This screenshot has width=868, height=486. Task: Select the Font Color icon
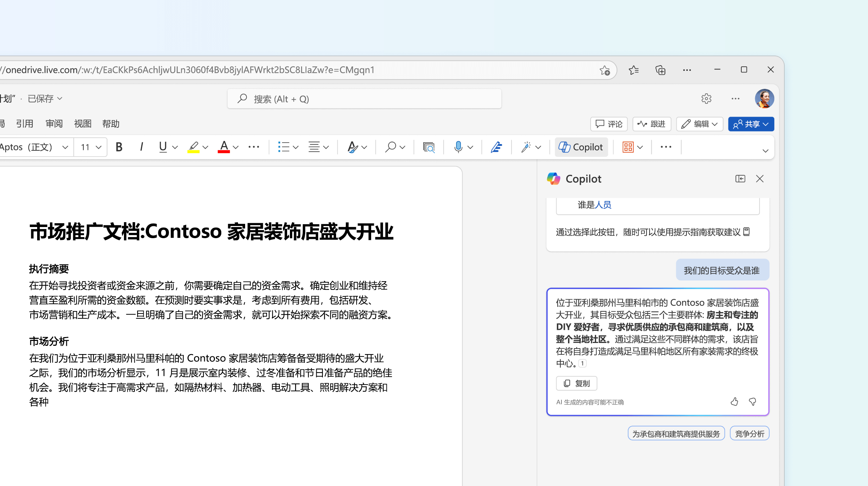(223, 147)
